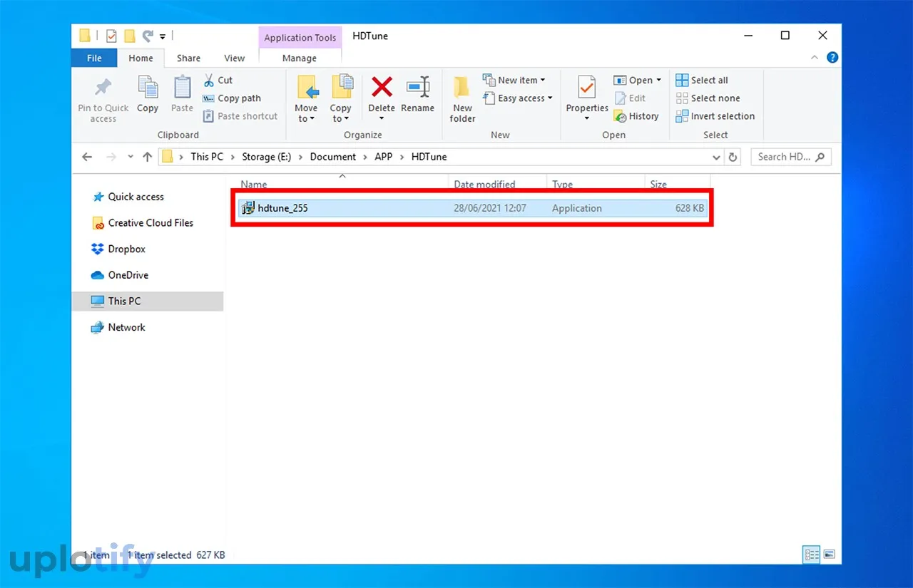Click Document breadcrumb in address bar

[332, 157]
